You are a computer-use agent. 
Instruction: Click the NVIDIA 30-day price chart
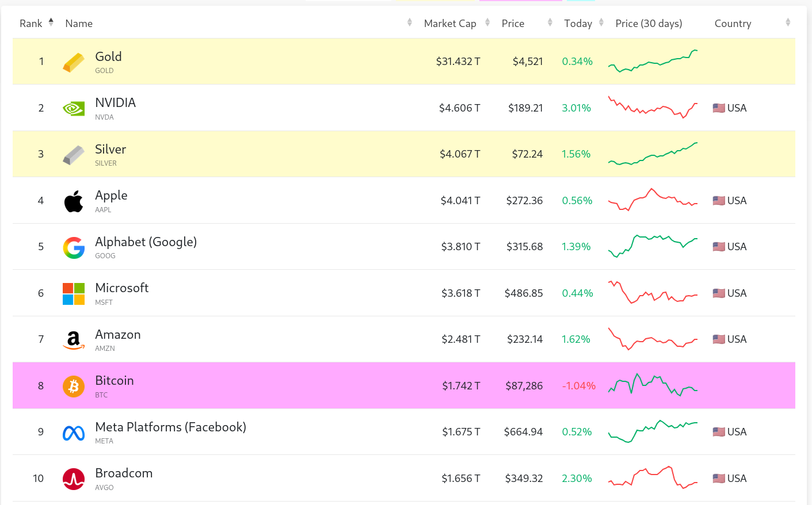point(653,108)
